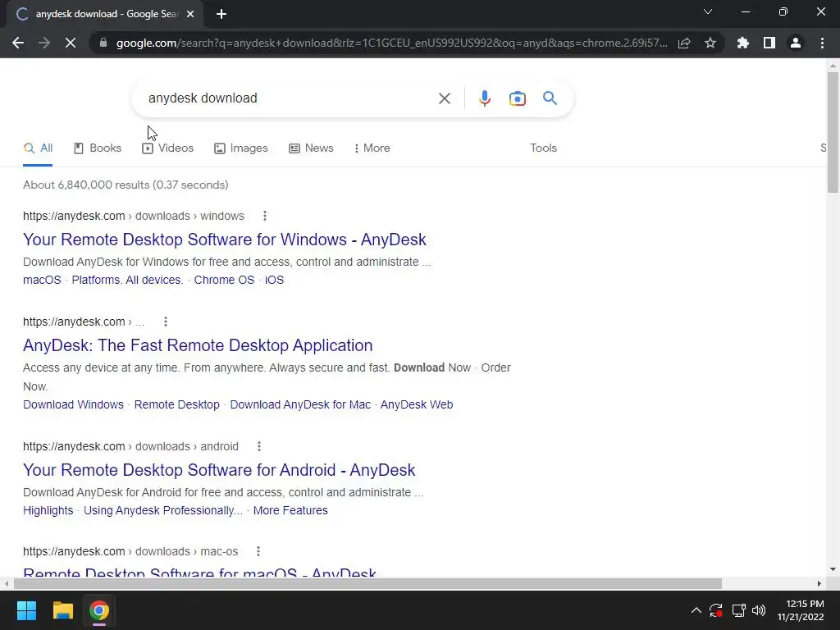Click the About 6,840,000 results text
Viewport: 840px width, 630px height.
point(126,185)
